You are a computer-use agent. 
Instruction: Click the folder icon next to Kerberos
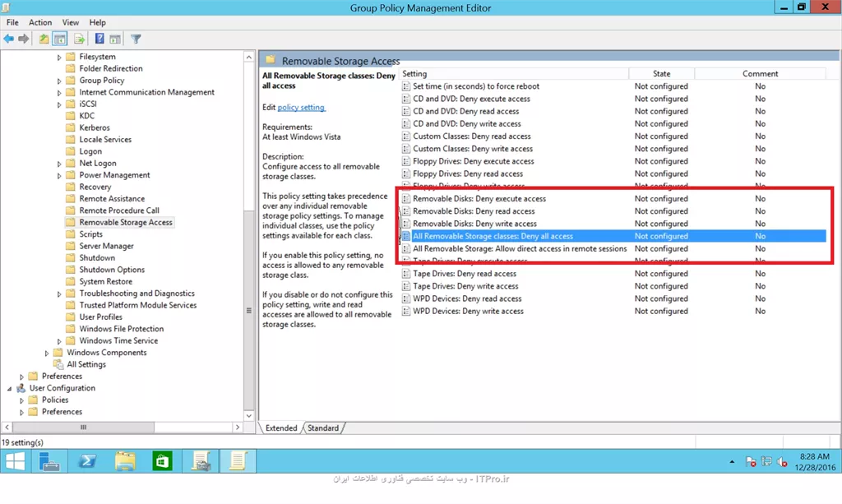tap(70, 127)
